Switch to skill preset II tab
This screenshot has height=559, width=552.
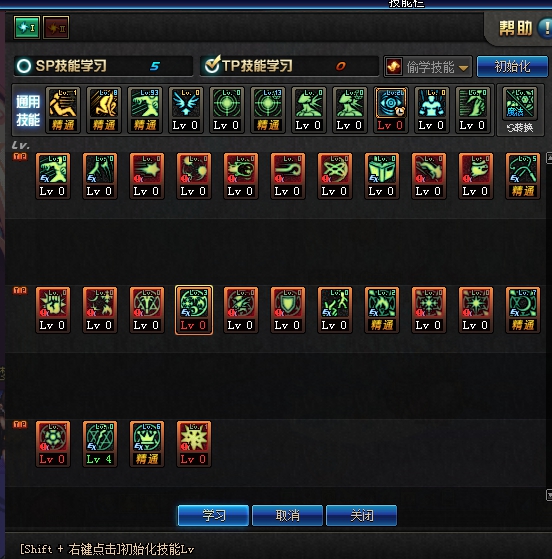tap(56, 27)
